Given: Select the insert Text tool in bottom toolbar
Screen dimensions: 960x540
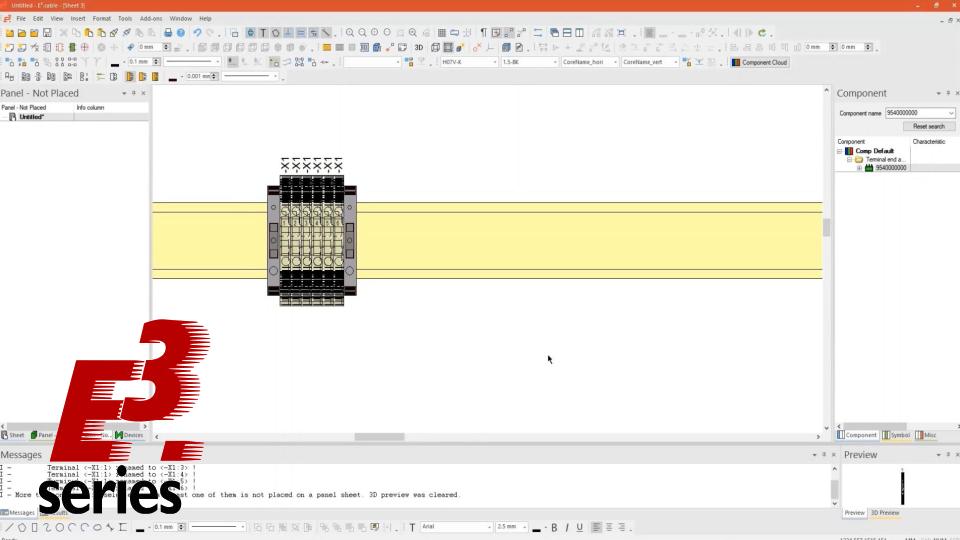Looking at the screenshot, I should point(412,527).
